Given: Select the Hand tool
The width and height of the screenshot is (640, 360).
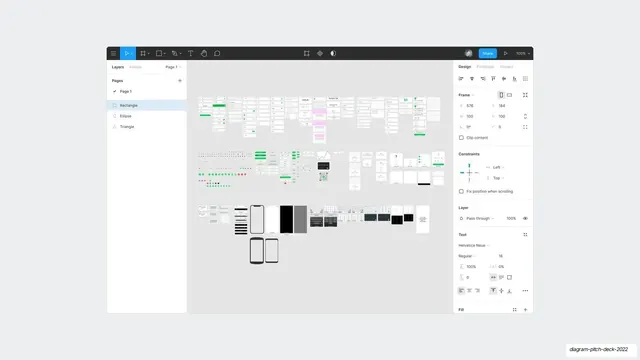Looking at the screenshot, I should 204,53.
